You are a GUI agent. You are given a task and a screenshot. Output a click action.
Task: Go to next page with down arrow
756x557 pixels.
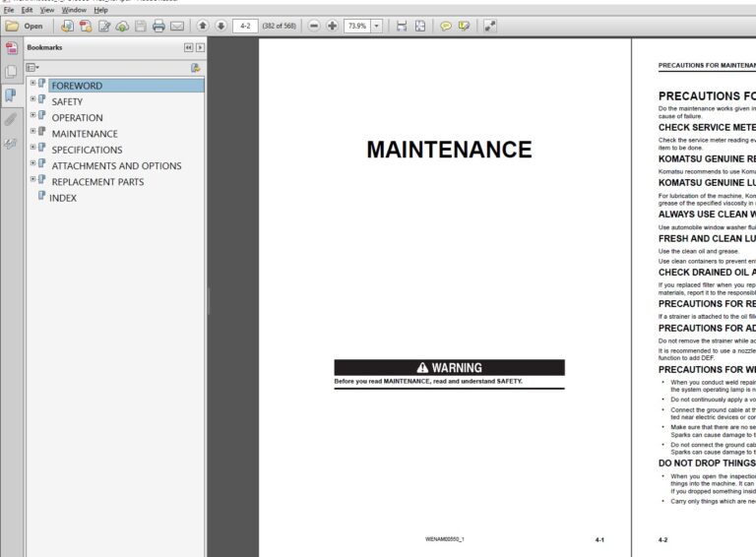[220, 26]
